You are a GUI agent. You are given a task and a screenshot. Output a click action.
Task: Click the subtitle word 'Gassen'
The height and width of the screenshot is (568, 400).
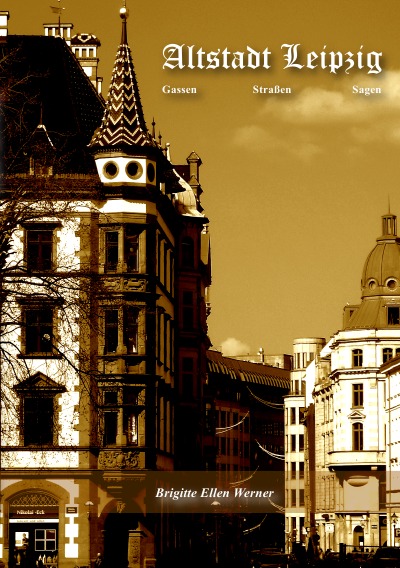pyautogui.click(x=179, y=89)
